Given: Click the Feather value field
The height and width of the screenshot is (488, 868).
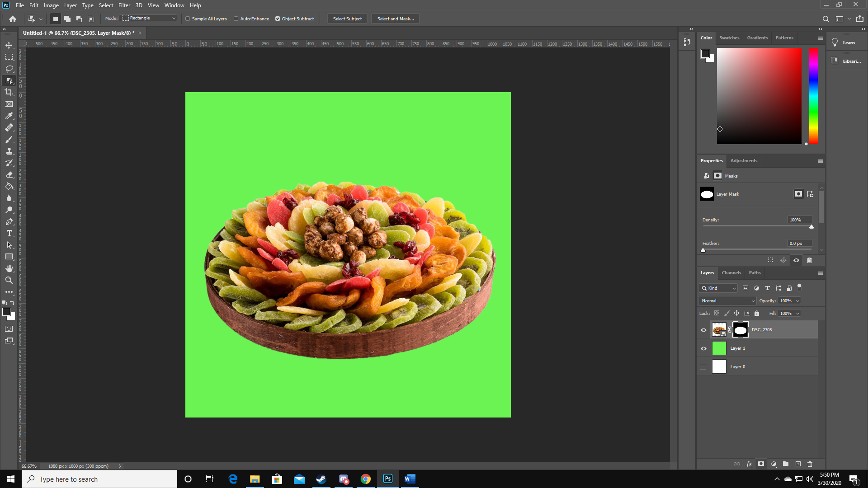Looking at the screenshot, I should [x=799, y=244].
